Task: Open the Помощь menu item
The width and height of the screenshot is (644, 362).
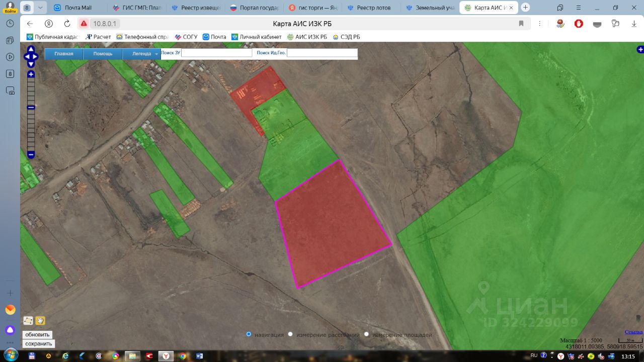Action: (103, 54)
